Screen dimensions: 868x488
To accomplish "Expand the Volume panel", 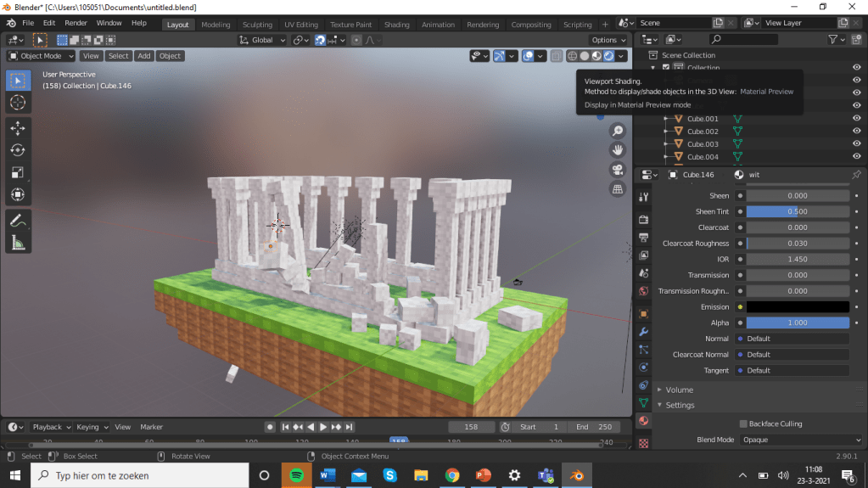I will point(679,390).
